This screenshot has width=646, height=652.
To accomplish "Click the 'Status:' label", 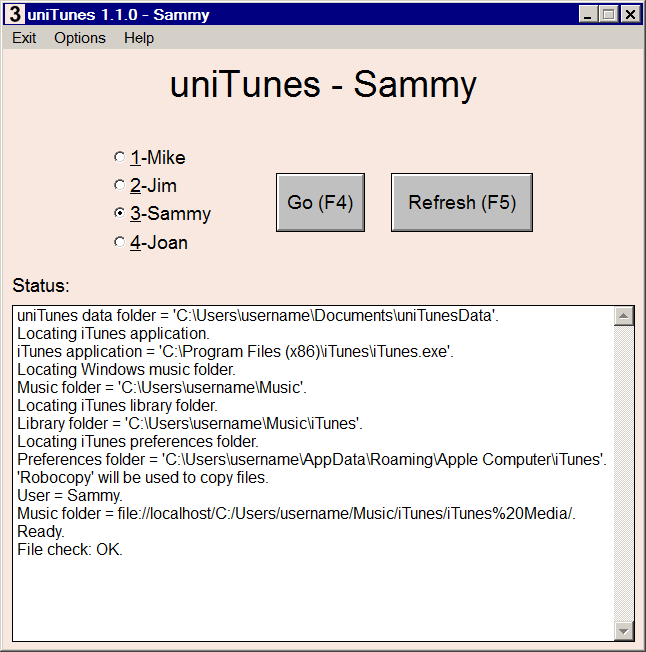I will point(41,286).
